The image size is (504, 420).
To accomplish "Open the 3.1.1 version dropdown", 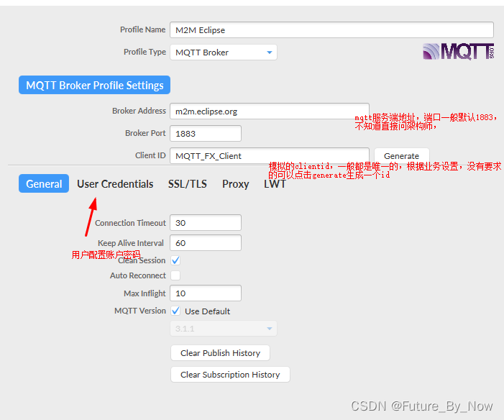I will tap(224, 329).
